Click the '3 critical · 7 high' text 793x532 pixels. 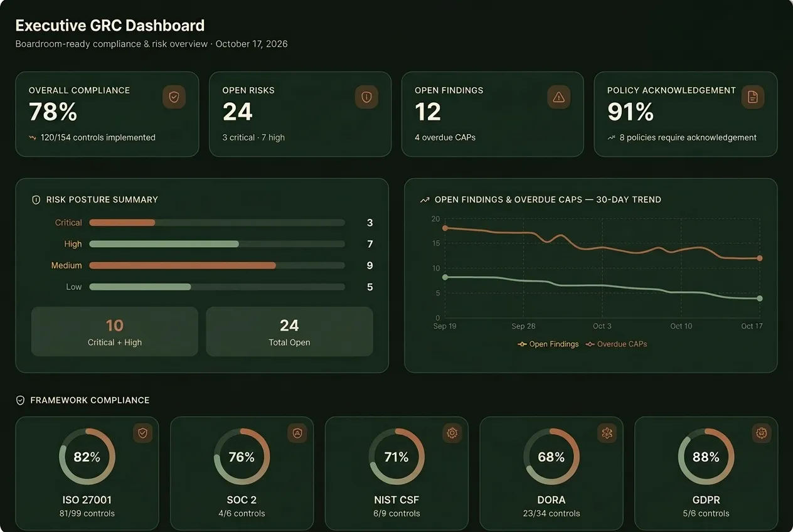click(253, 137)
